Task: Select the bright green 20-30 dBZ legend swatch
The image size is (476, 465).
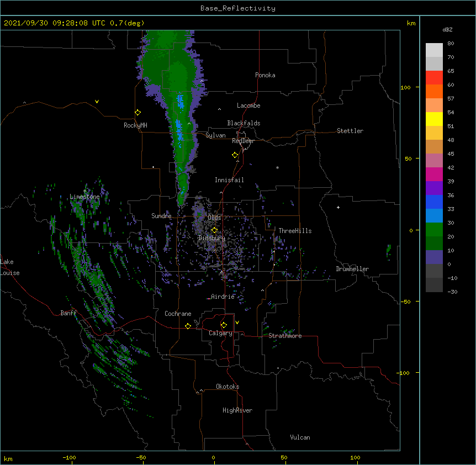Action: pos(434,230)
